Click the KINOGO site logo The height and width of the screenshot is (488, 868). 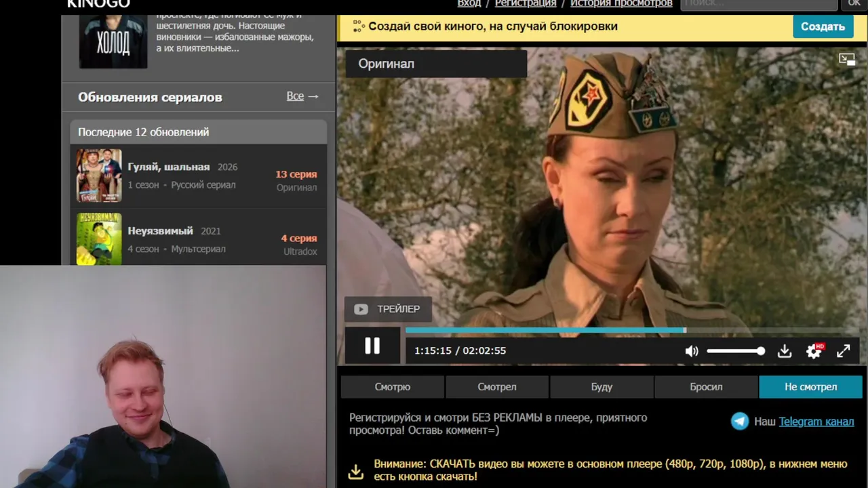(x=98, y=3)
